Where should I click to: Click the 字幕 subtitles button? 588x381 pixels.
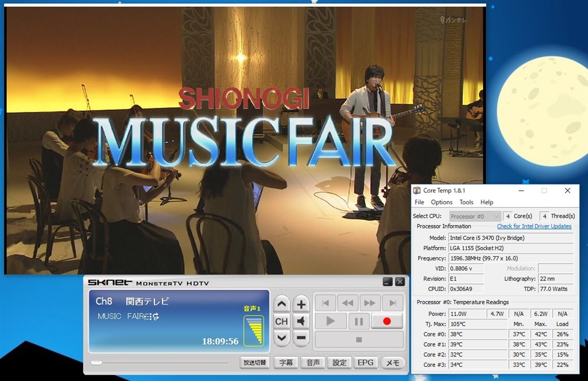point(286,363)
